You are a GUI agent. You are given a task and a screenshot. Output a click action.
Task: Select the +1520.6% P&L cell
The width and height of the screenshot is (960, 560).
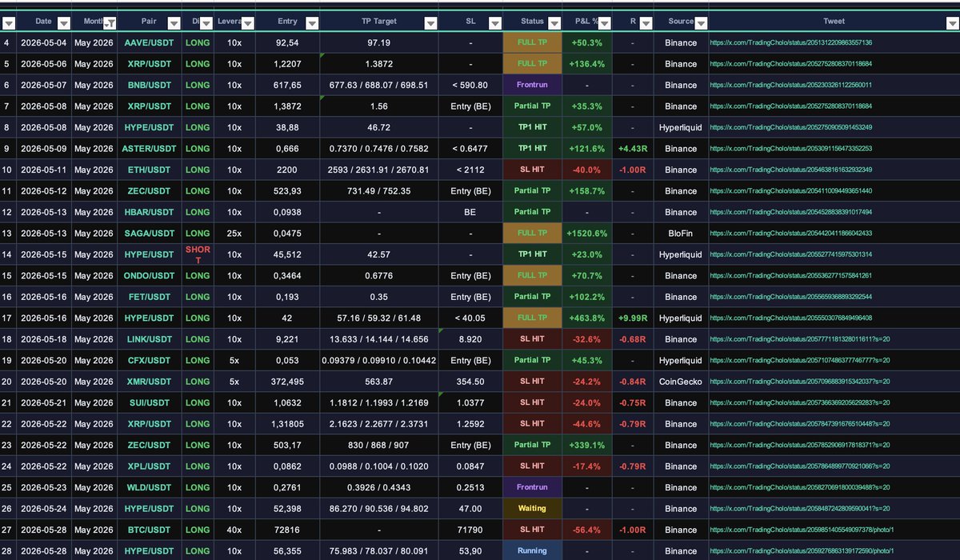pos(586,234)
